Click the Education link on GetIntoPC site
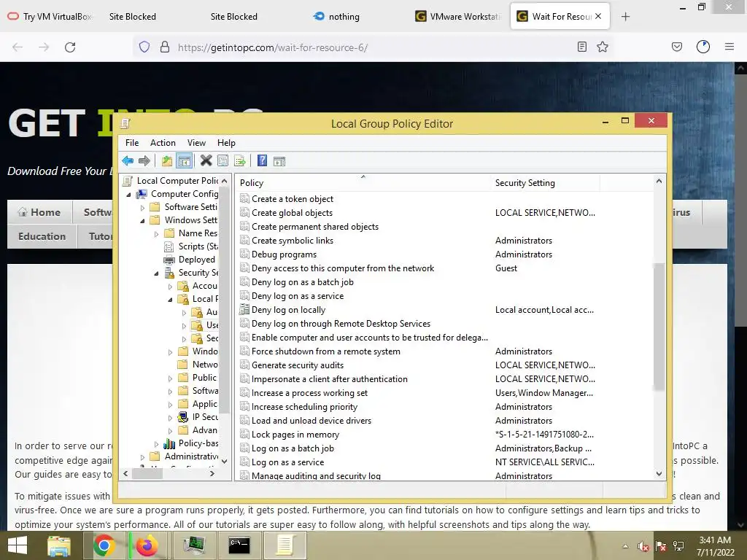747x560 pixels. 42,237
